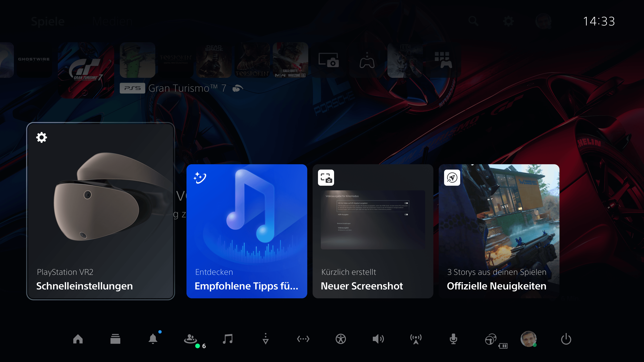Open the Neuer Screenshot card
This screenshot has height=362, width=644.
click(x=373, y=231)
